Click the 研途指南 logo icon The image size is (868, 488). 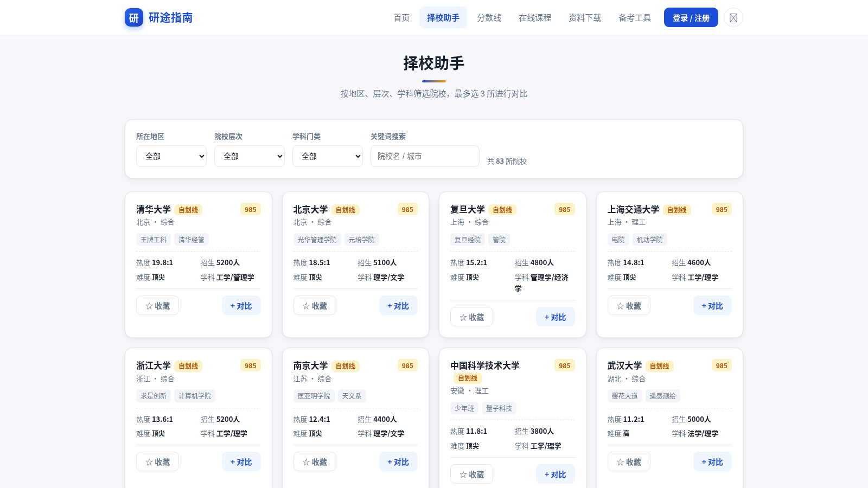click(x=134, y=17)
